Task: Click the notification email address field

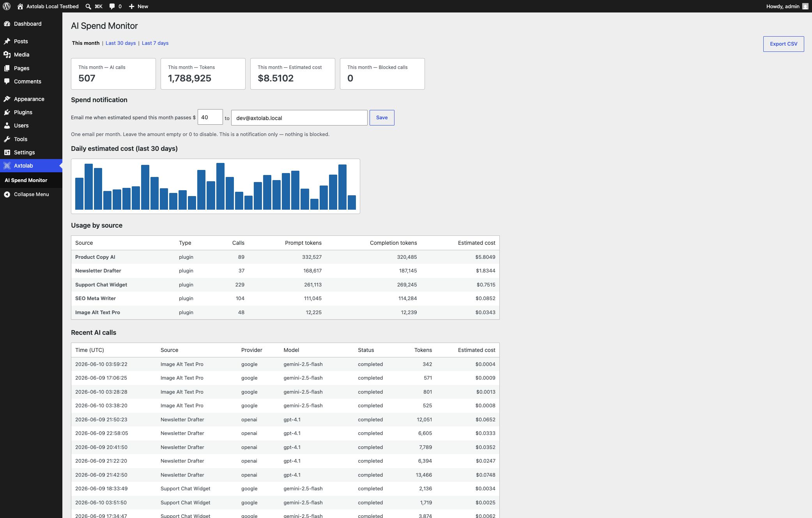Action: click(x=299, y=118)
